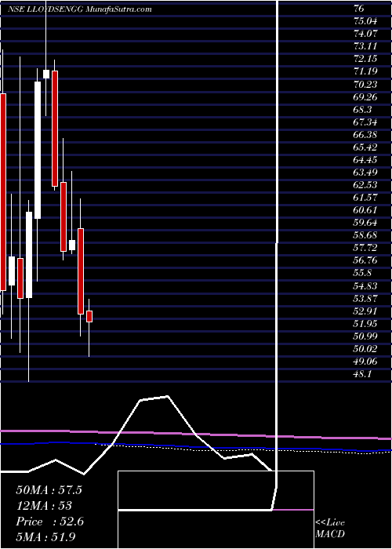Click the small white candlestick near 71.19
This screenshot has height=549, width=392.
click(x=46, y=75)
